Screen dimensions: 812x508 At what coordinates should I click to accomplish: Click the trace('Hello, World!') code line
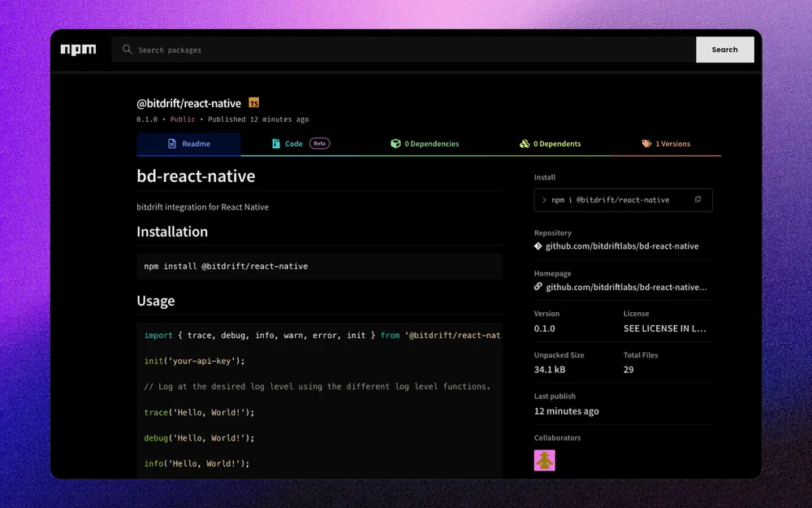(x=200, y=413)
